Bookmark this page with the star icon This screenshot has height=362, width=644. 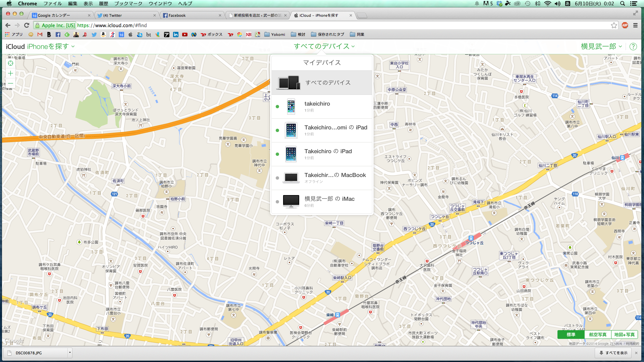click(614, 25)
